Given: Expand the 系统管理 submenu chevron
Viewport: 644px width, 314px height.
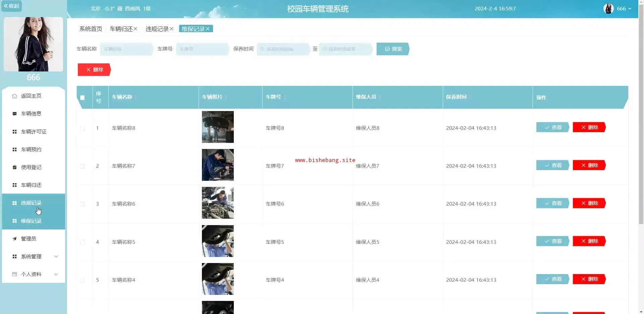Looking at the screenshot, I should pos(56,257).
